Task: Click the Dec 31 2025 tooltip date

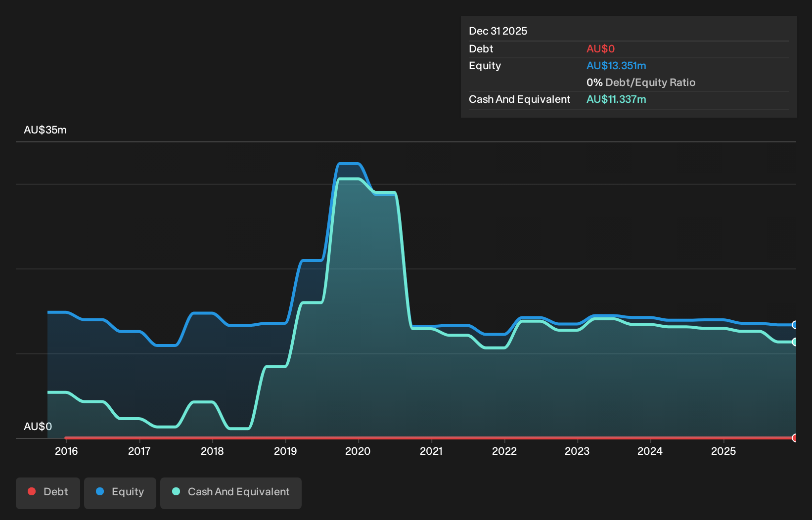Action: [498, 31]
